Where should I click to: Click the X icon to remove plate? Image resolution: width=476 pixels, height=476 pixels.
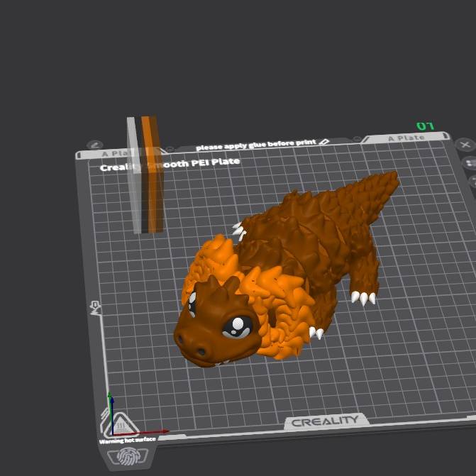[x=465, y=145]
